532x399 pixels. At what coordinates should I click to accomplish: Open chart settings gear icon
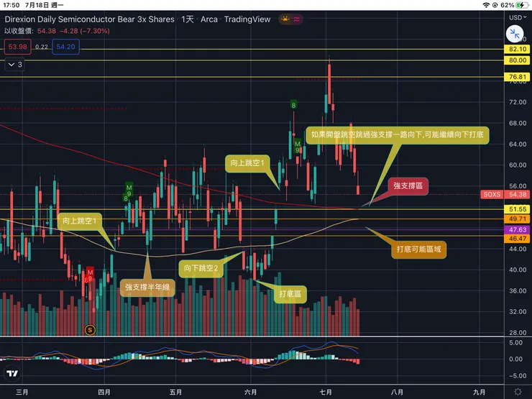pos(518,392)
